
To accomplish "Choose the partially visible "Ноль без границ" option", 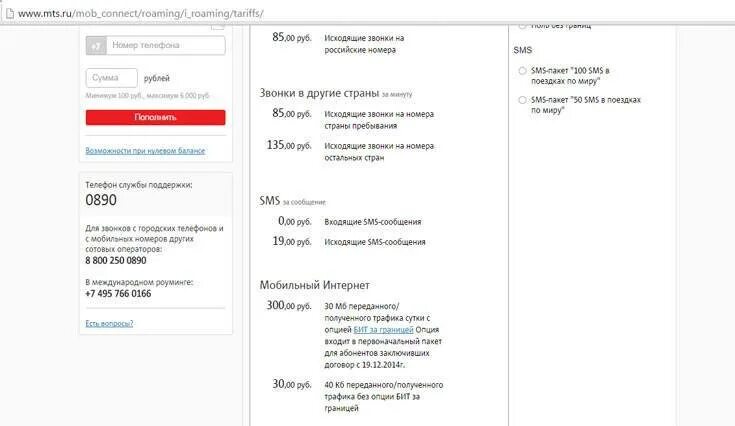I will (x=522, y=26).
